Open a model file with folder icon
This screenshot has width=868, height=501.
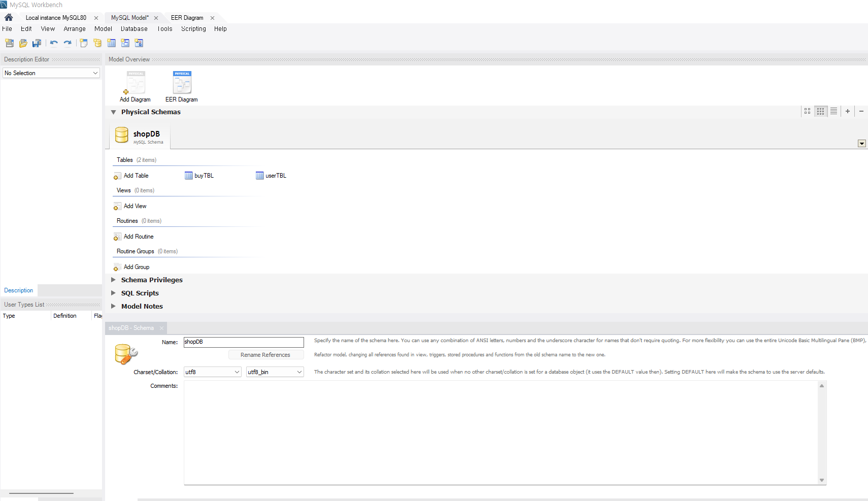pyautogui.click(x=23, y=43)
